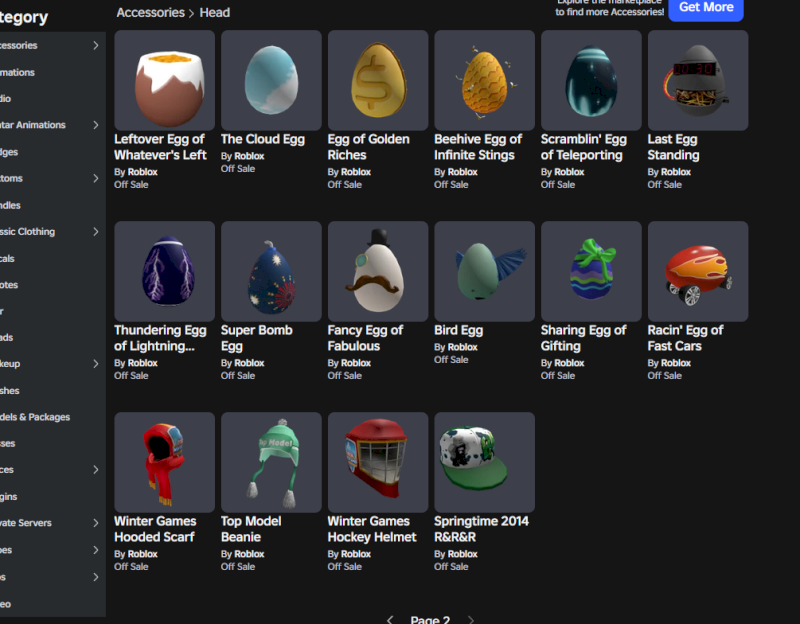
Task: Open Leftover Egg of Whatever's Left thumbnail
Action: click(164, 80)
